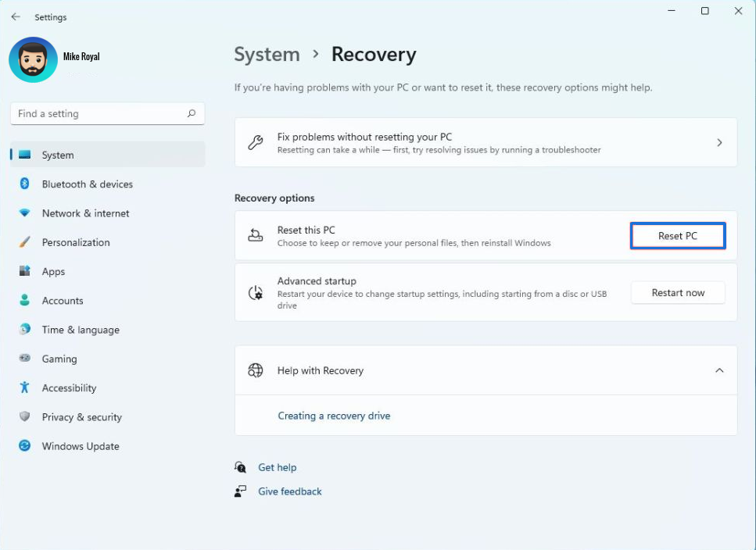Click the Recovery breadcrumb title
The image size is (756, 550).
374,55
